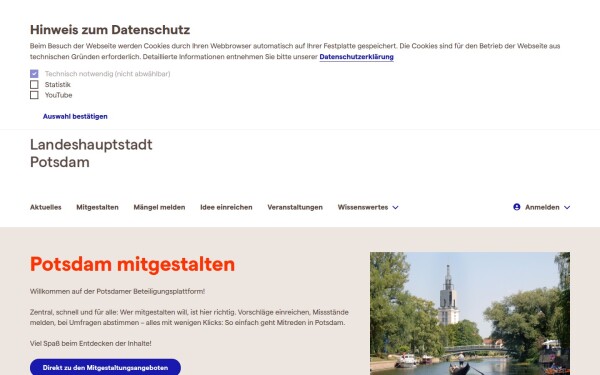Click the 'Viel Spaß beim Entdecken der Inhalte!' text
This screenshot has width=600, height=375.
tap(91, 343)
